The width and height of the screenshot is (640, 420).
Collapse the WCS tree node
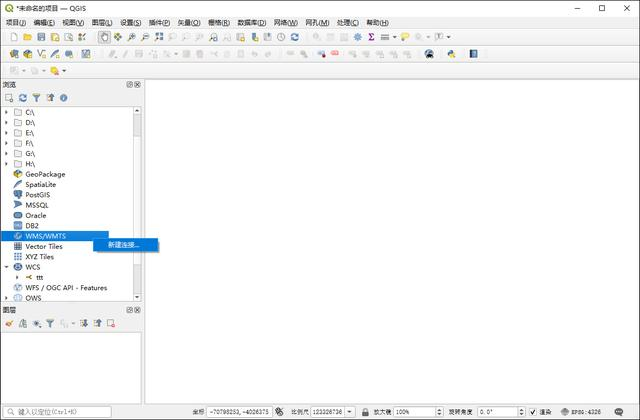pyautogui.click(x=6, y=267)
